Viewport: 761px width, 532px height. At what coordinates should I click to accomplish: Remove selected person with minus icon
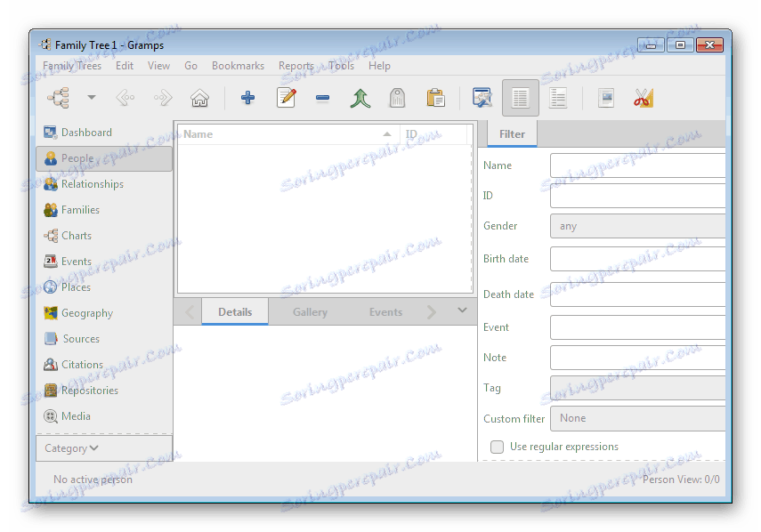click(x=322, y=98)
